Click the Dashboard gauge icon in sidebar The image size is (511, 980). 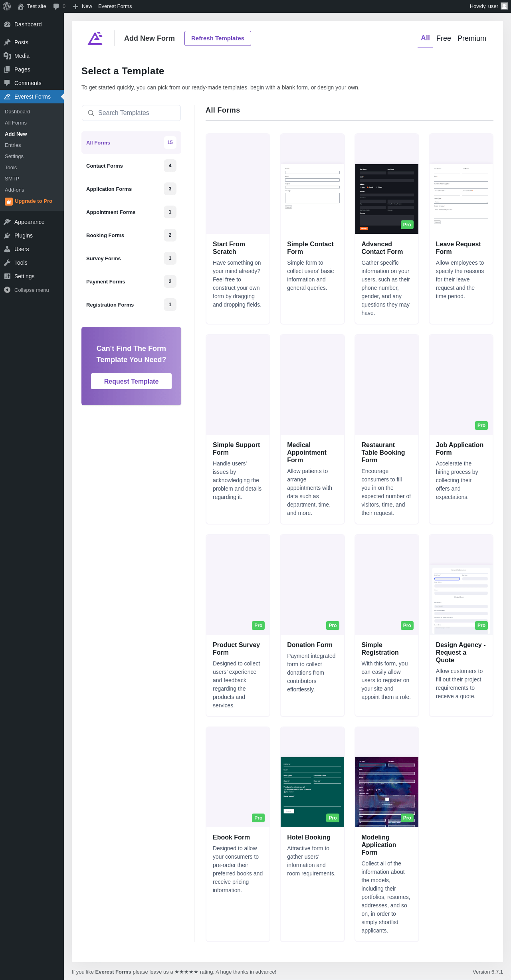pyautogui.click(x=7, y=24)
